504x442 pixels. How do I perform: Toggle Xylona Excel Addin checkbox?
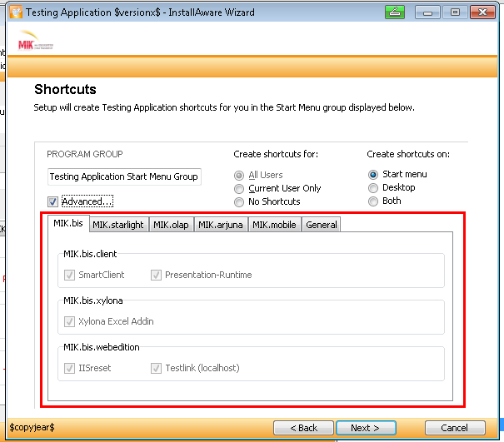pos(69,321)
